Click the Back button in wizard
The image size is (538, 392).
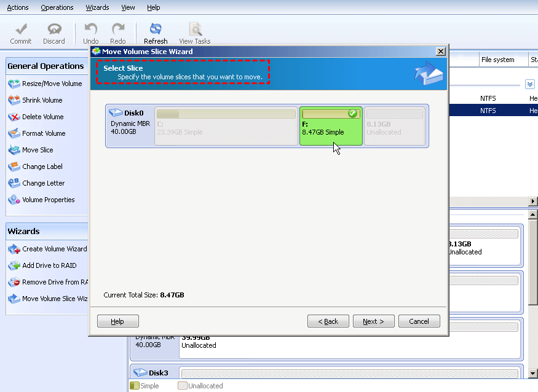tap(328, 321)
